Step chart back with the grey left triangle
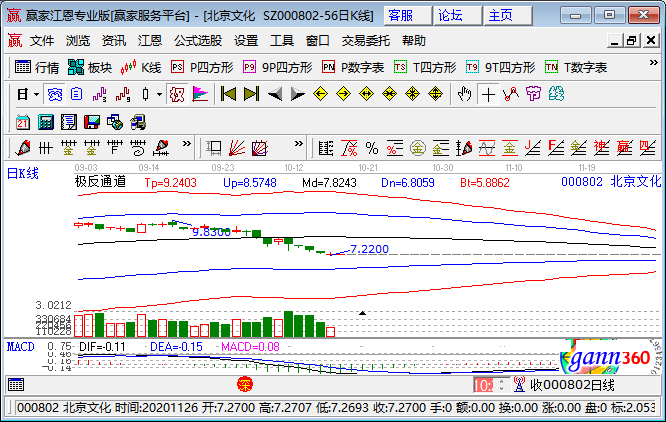The height and width of the screenshot is (422, 666). click(x=275, y=94)
